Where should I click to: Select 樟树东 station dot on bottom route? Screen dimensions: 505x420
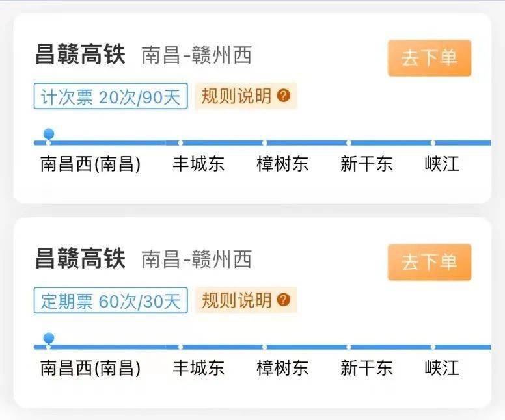point(264,347)
